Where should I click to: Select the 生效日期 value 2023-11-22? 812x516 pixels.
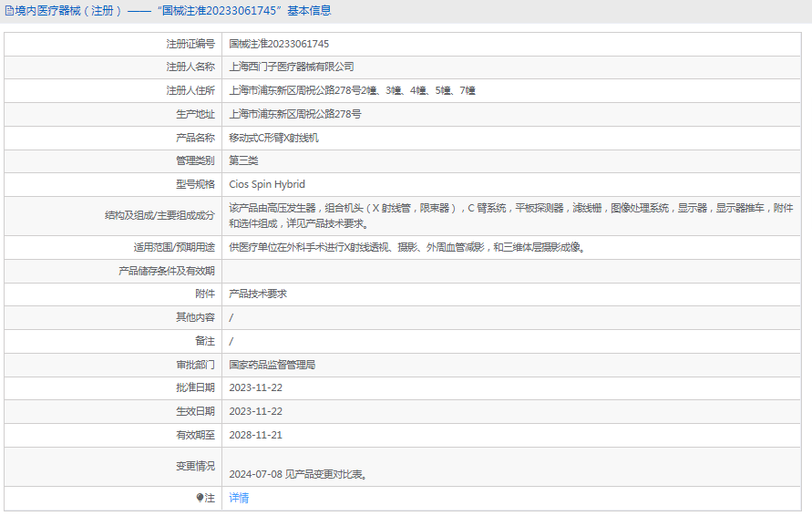coord(256,411)
